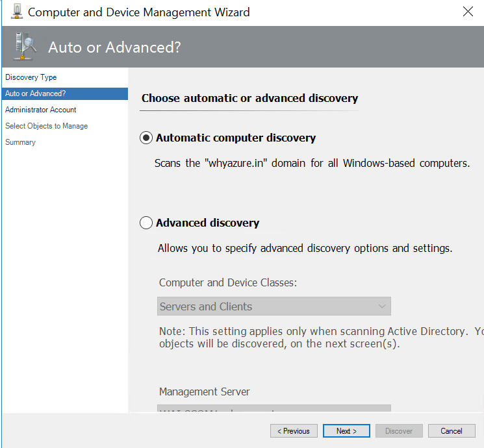
Task: Click the Discover button
Action: point(399,430)
